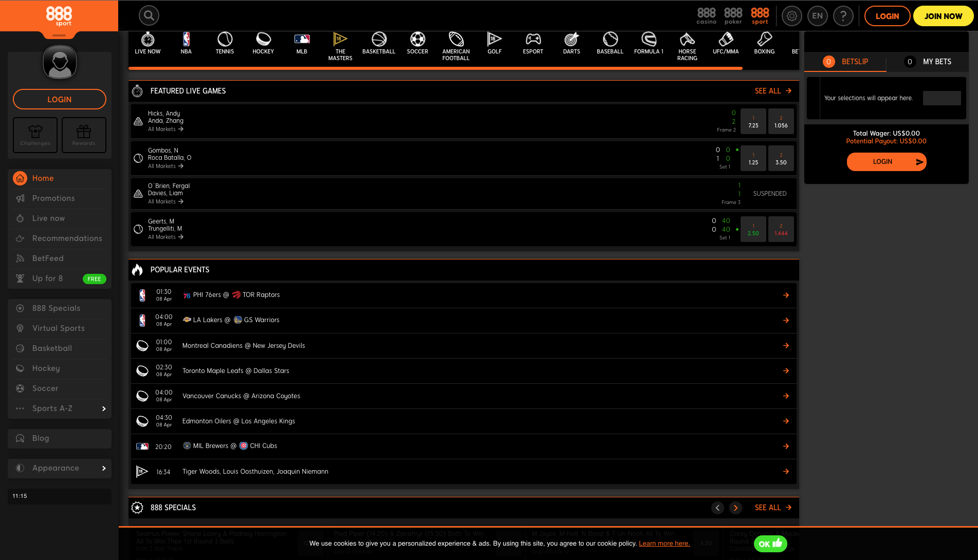Click betslip LOGIN button

tap(887, 162)
